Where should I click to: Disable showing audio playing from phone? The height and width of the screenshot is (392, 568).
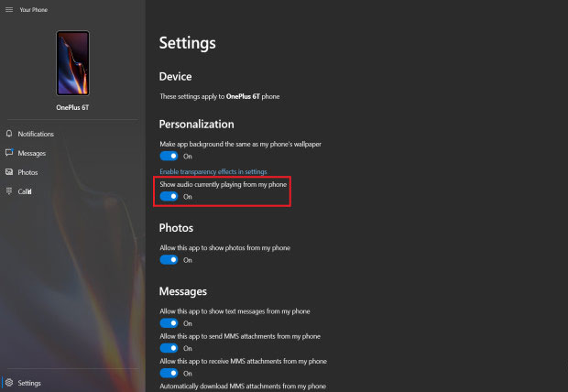coord(169,196)
